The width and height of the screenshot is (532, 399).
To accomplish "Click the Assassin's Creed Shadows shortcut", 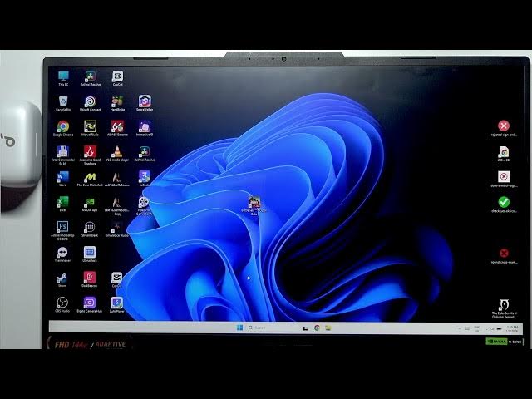I will [x=90, y=155].
